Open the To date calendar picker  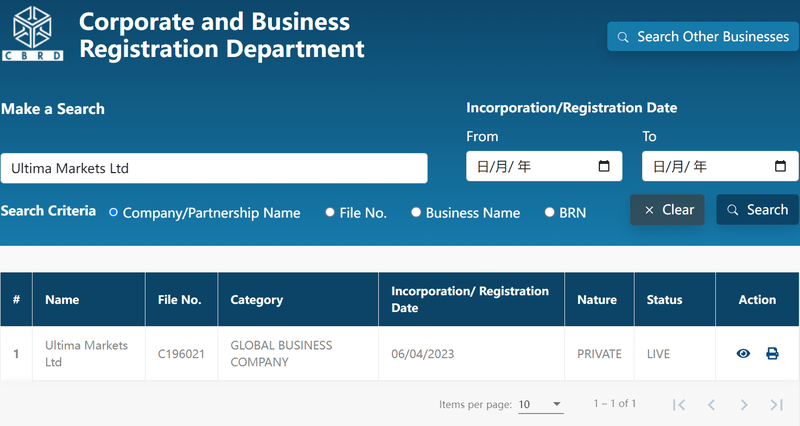[780, 166]
